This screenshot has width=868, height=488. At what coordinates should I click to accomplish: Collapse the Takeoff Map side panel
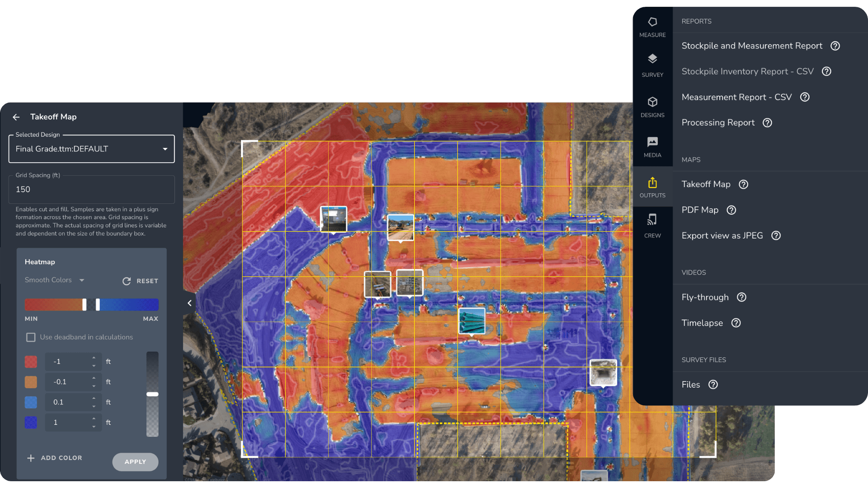pyautogui.click(x=189, y=303)
